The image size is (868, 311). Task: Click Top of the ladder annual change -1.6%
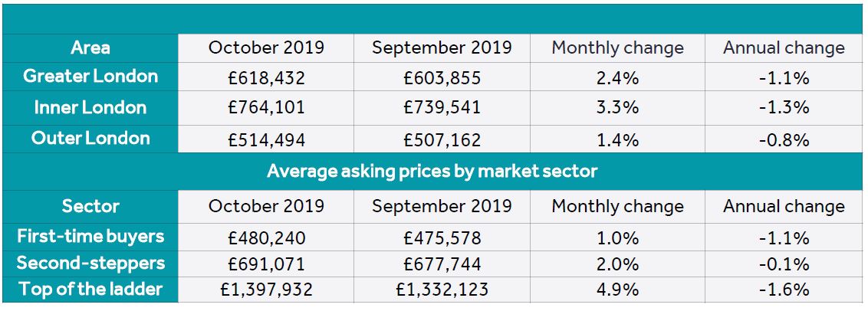[784, 290]
